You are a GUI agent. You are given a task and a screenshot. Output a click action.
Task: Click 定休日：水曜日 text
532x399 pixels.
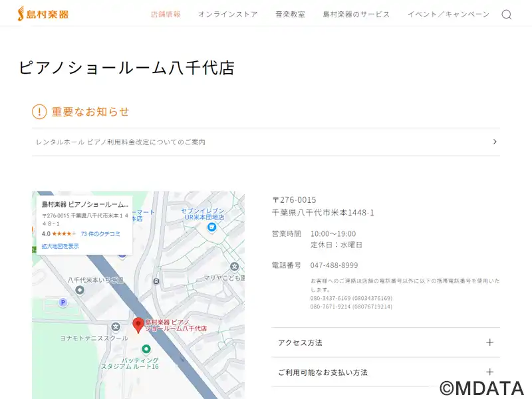tap(336, 245)
